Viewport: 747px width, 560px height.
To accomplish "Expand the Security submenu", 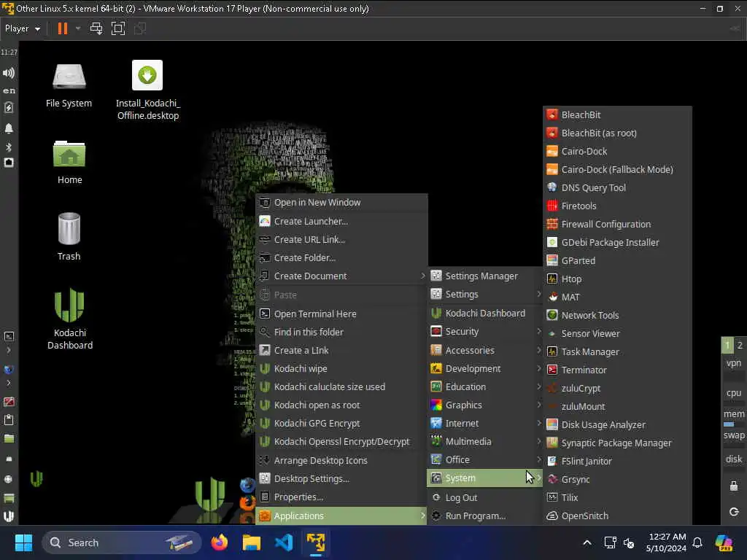I will tap(485, 332).
